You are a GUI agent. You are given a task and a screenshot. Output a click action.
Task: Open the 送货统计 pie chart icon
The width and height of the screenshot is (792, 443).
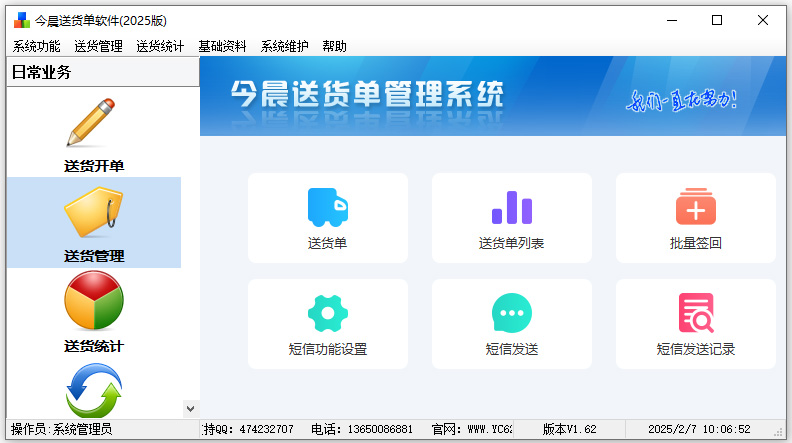[93, 300]
